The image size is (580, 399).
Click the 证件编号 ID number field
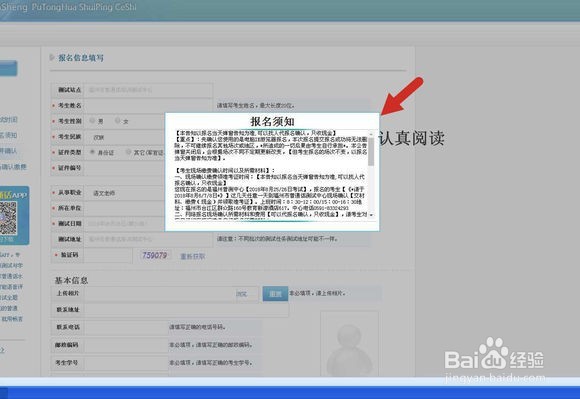pyautogui.click(x=125, y=168)
